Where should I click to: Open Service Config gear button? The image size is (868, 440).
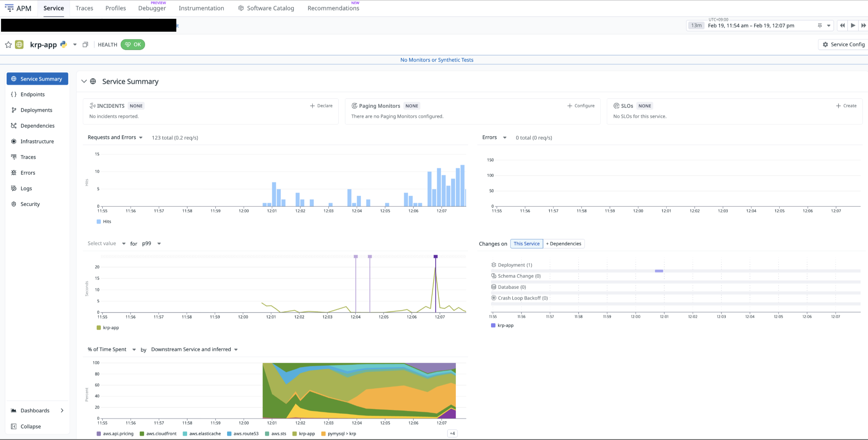(843, 45)
